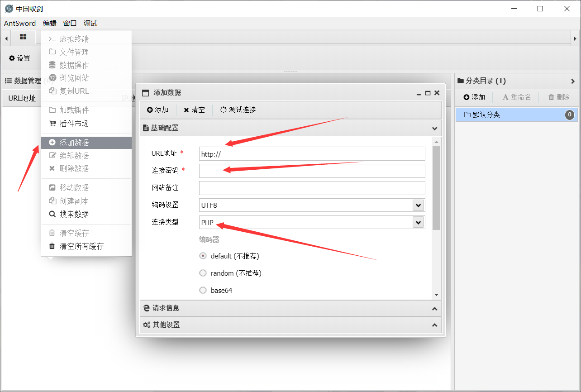Click the 0 count badge on 默认分类
This screenshot has width=581, height=392.
[x=570, y=115]
